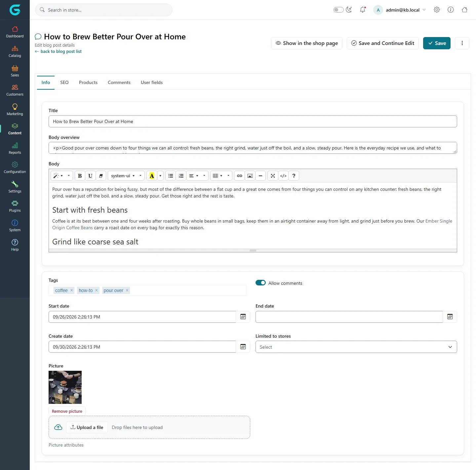476x470 pixels.
Task: Apply the yellow highlight color swatch
Action: [x=152, y=176]
